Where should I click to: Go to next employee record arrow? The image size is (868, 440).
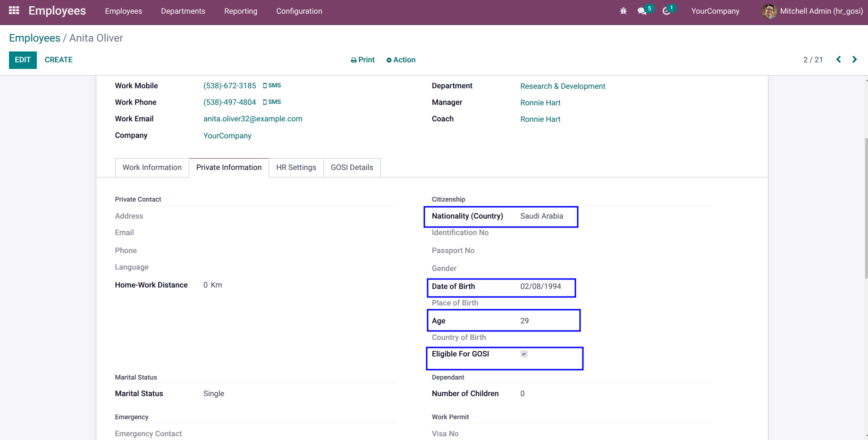[854, 59]
